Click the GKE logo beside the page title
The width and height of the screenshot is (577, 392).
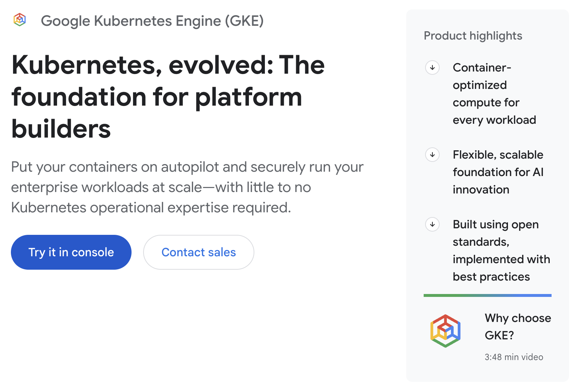(x=20, y=20)
